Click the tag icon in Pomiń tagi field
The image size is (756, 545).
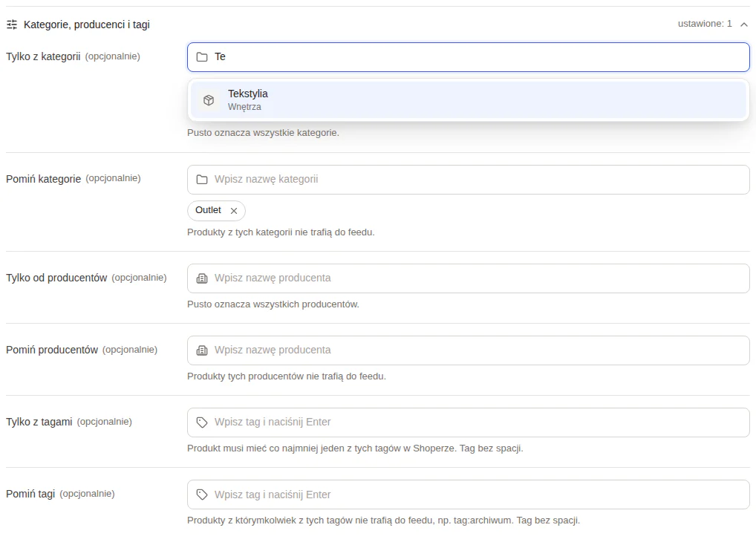click(x=202, y=495)
